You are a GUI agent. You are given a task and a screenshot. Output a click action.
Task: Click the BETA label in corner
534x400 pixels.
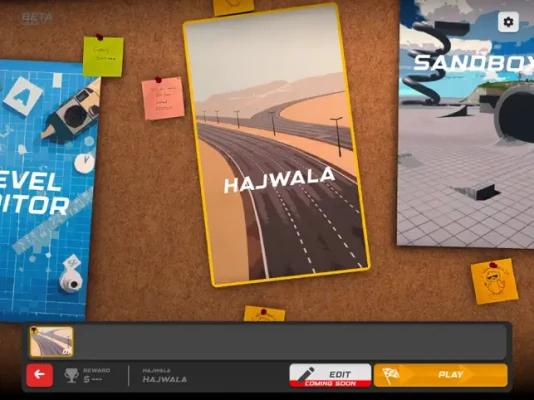click(x=37, y=18)
